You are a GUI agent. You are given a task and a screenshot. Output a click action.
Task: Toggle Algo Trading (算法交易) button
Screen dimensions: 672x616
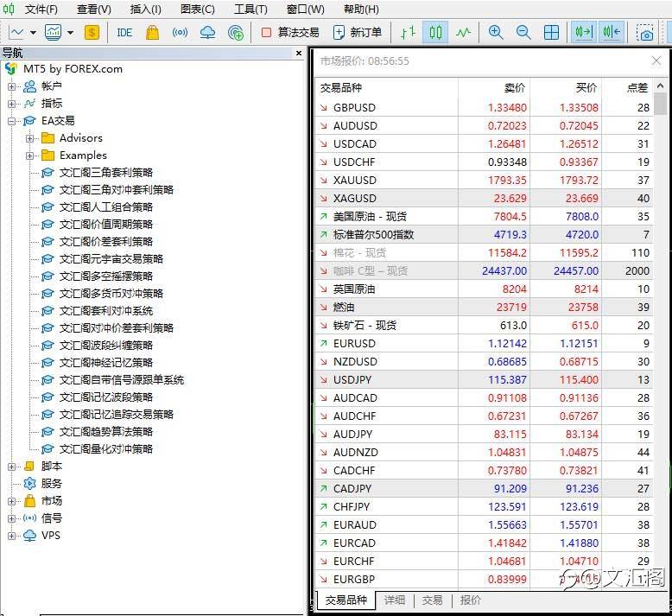[x=290, y=32]
